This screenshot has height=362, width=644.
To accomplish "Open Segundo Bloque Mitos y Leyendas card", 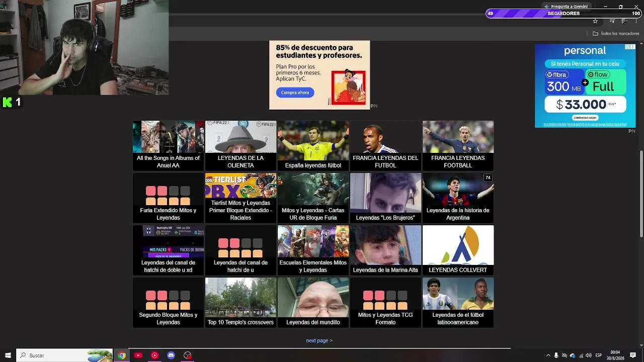I will (x=168, y=302).
